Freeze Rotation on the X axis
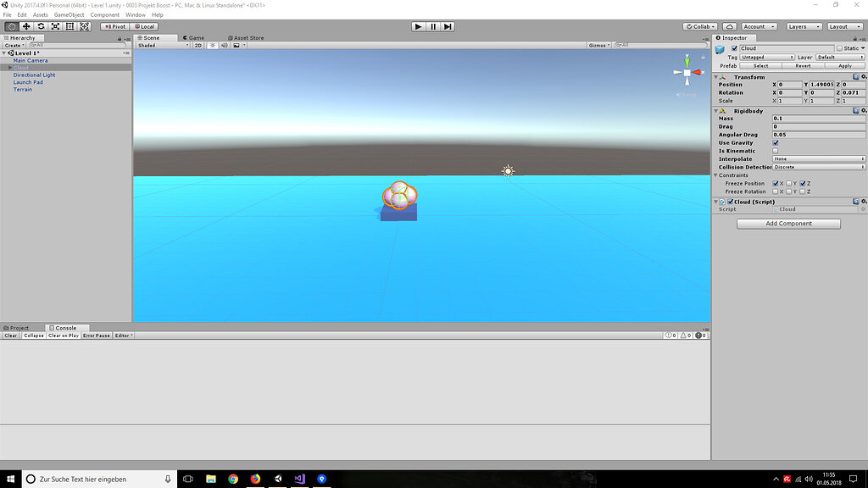 click(x=776, y=190)
